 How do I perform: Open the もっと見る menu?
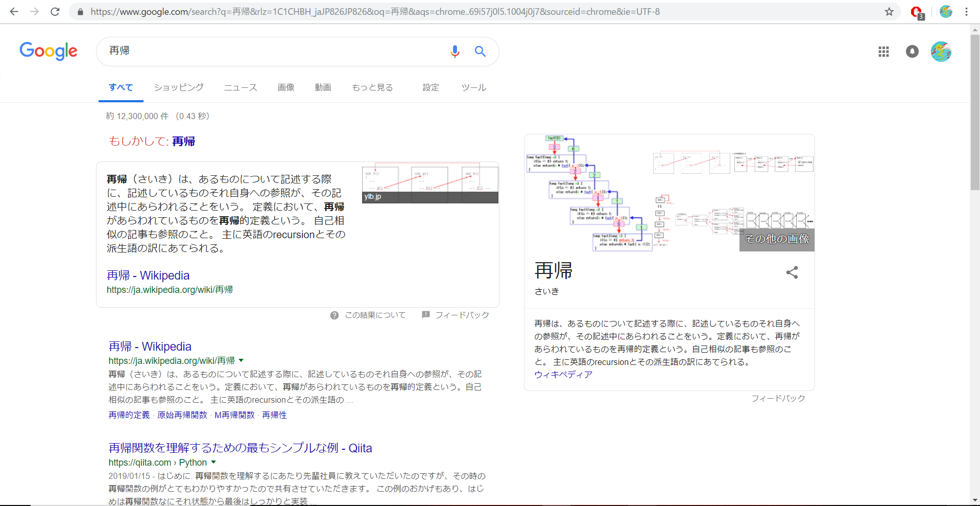[x=372, y=87]
